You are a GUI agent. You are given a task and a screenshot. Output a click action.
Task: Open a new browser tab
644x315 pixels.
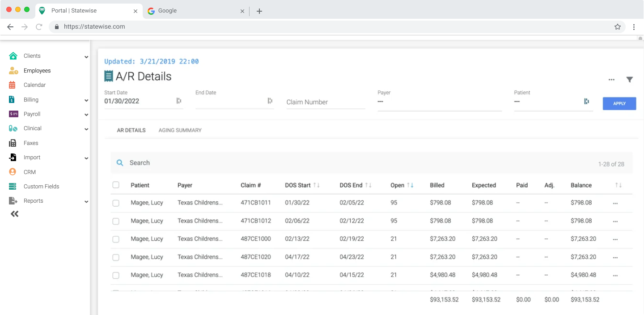259,11
